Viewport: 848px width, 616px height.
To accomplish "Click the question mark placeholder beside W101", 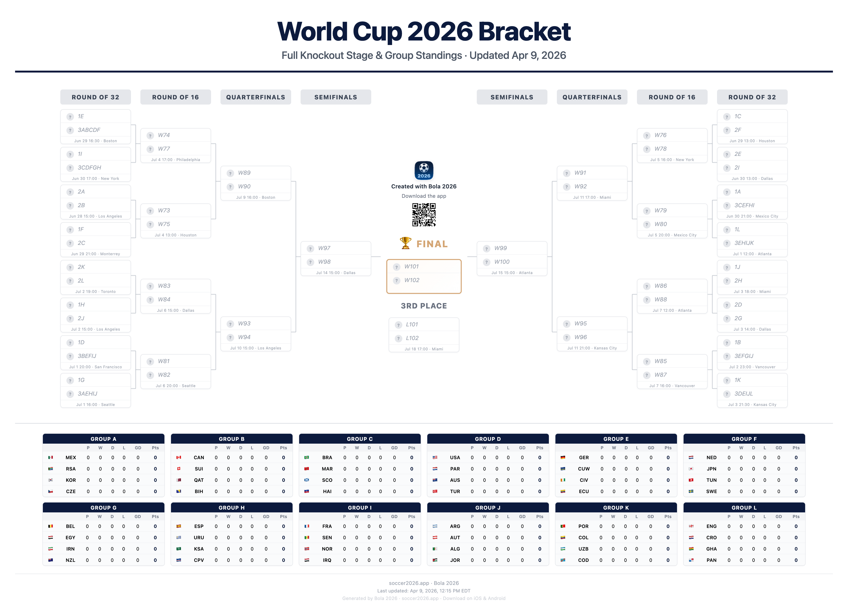I will coord(397,267).
